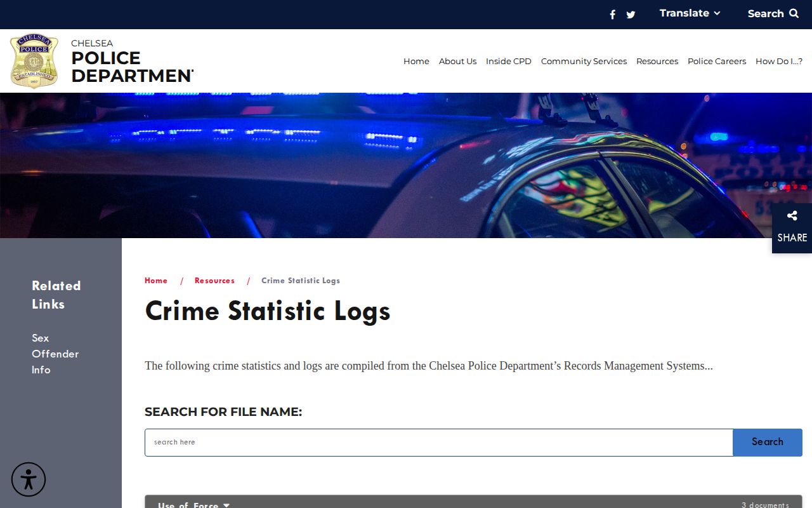Open the Inside CPD menu
812x508 pixels.
509,61
